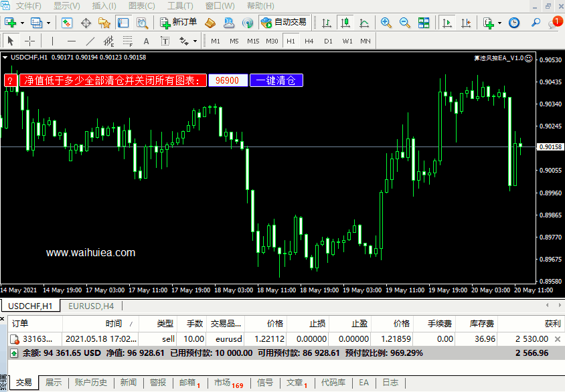Select the trendline drawing tool
The image size is (565, 392).
[x=90, y=41]
